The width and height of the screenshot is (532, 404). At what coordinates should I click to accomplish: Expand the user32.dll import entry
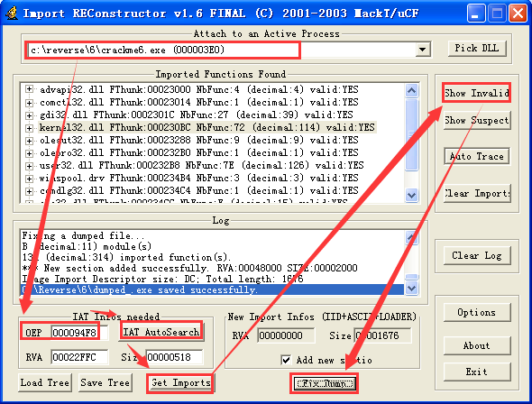[29, 166]
